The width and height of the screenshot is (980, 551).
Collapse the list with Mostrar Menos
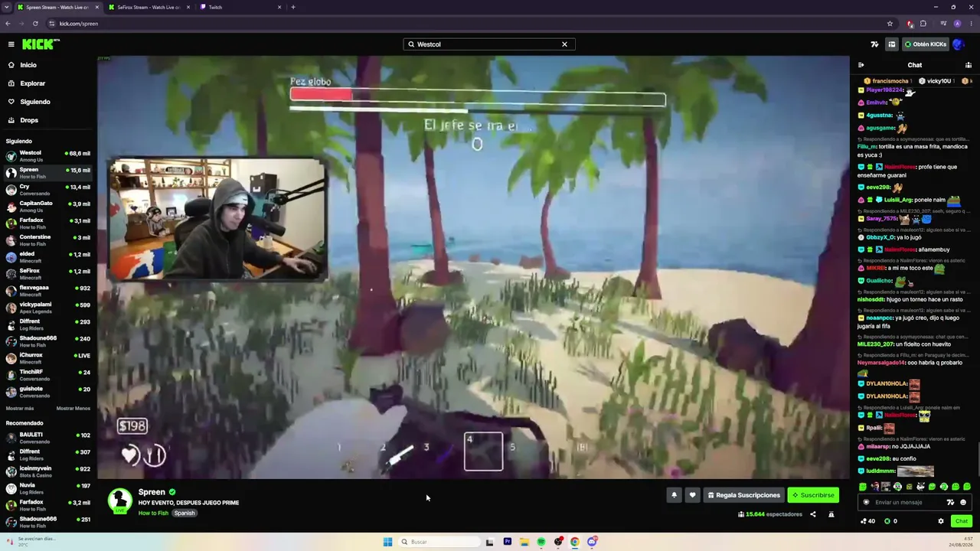tap(73, 409)
